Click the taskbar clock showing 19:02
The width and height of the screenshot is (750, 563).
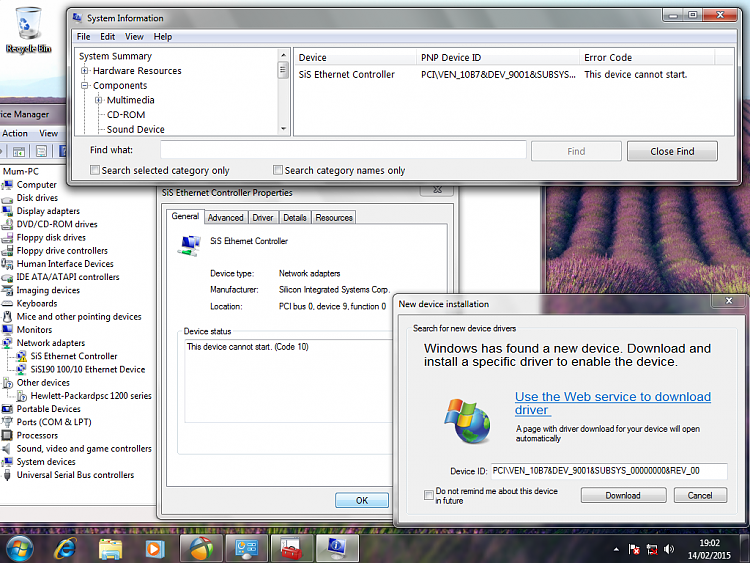[709, 549]
